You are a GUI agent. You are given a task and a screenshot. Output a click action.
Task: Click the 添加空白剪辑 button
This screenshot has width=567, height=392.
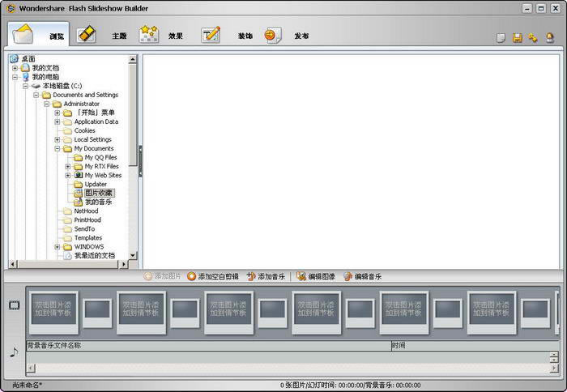point(213,276)
